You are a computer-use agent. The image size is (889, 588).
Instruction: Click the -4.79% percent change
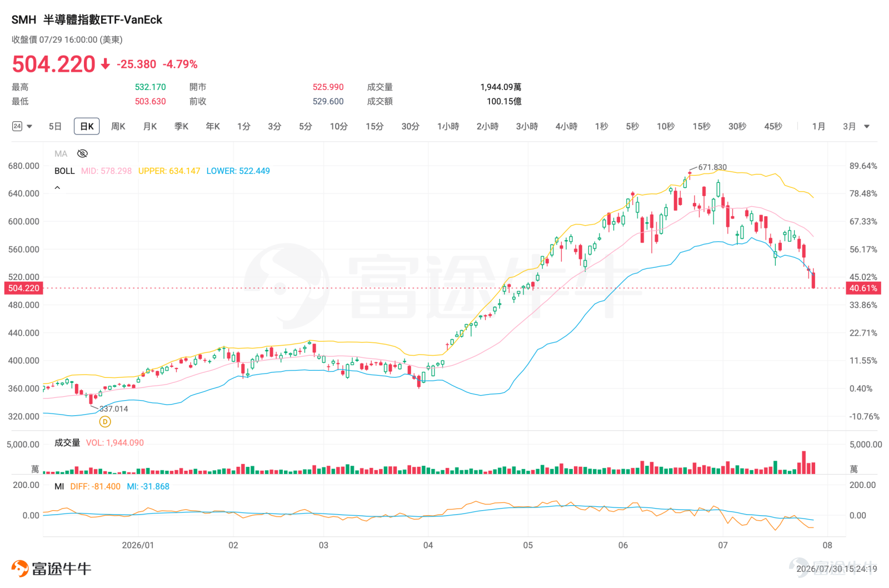coord(180,64)
